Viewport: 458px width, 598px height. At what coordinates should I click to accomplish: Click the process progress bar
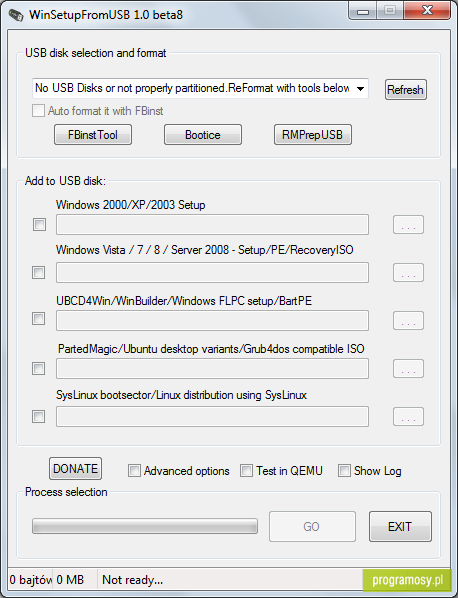pyautogui.click(x=145, y=526)
